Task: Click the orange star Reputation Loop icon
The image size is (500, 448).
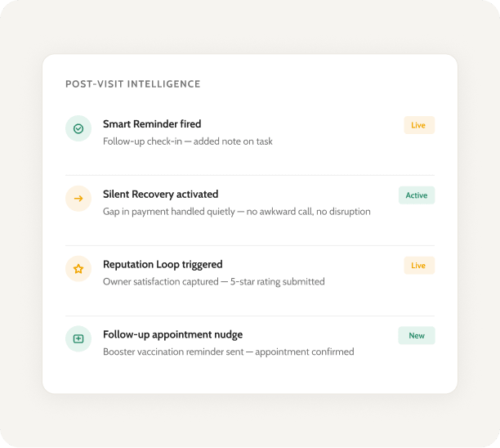Action: 78,269
